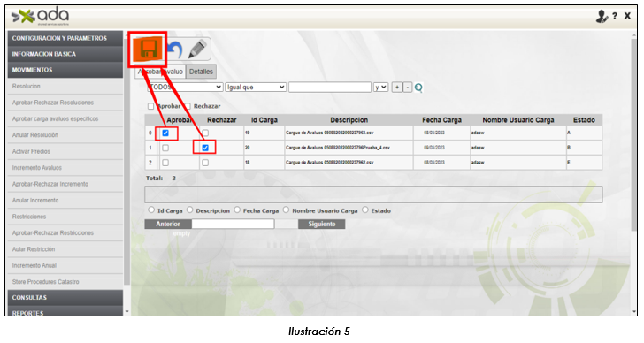Check Aprobar checkbox for Id Carga 18
This screenshot has height=343, width=644.
(165, 163)
